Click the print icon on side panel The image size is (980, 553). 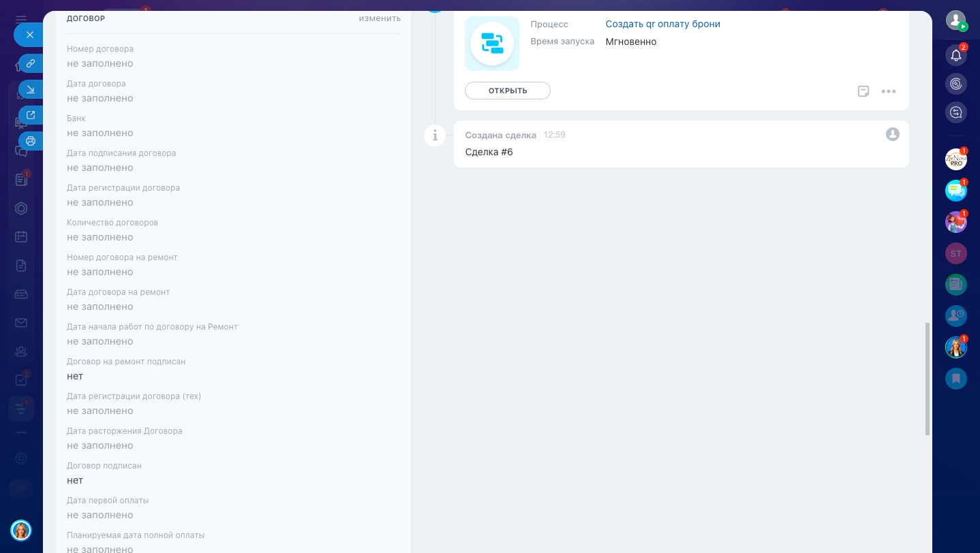tap(31, 141)
